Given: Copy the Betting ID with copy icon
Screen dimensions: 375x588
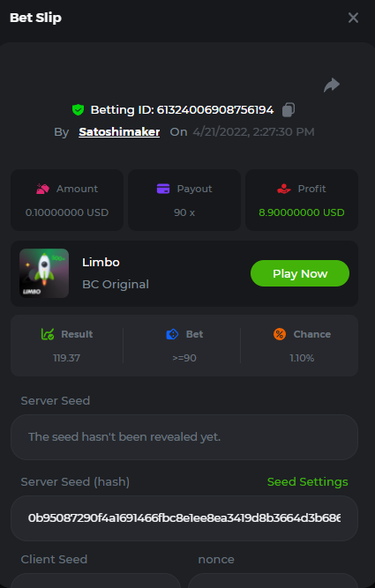Looking at the screenshot, I should 289,109.
